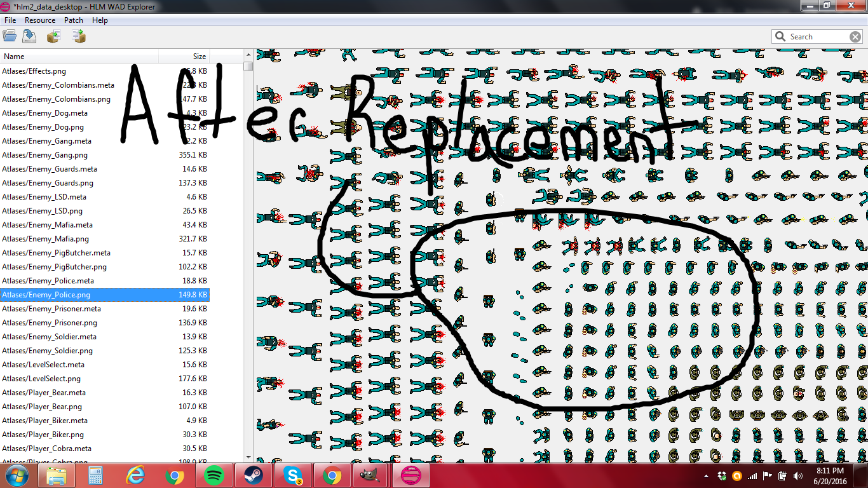Image resolution: width=868 pixels, height=488 pixels.
Task: Select Atlases/Player_Bear.meta row
Action: [104, 393]
